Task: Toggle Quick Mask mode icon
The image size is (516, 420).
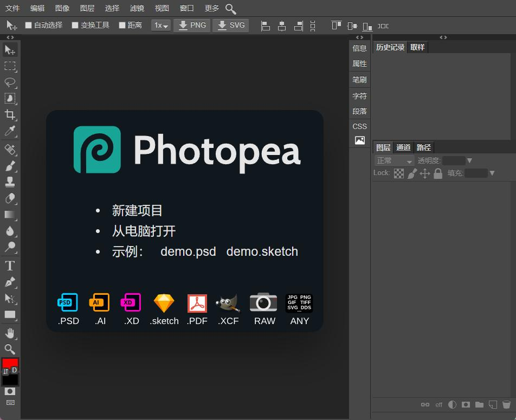Action: coord(10,391)
